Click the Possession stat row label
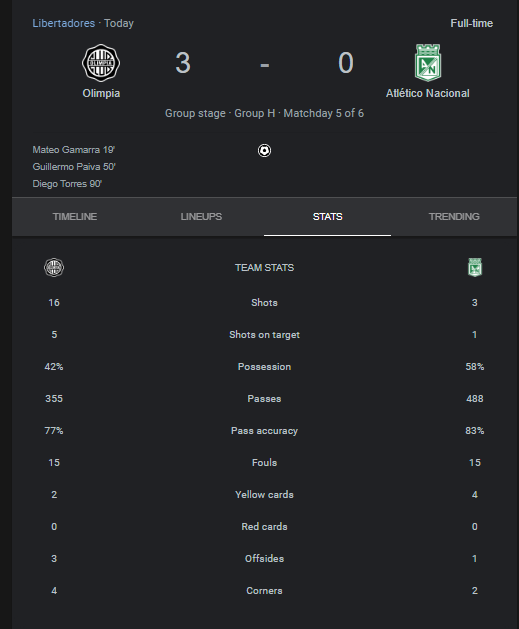Viewport: 519px width, 629px height. (264, 367)
